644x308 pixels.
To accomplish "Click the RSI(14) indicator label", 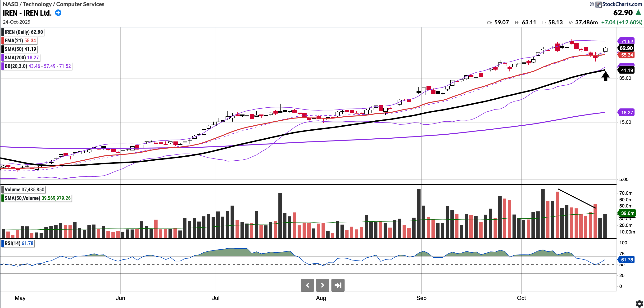I will click(19, 243).
